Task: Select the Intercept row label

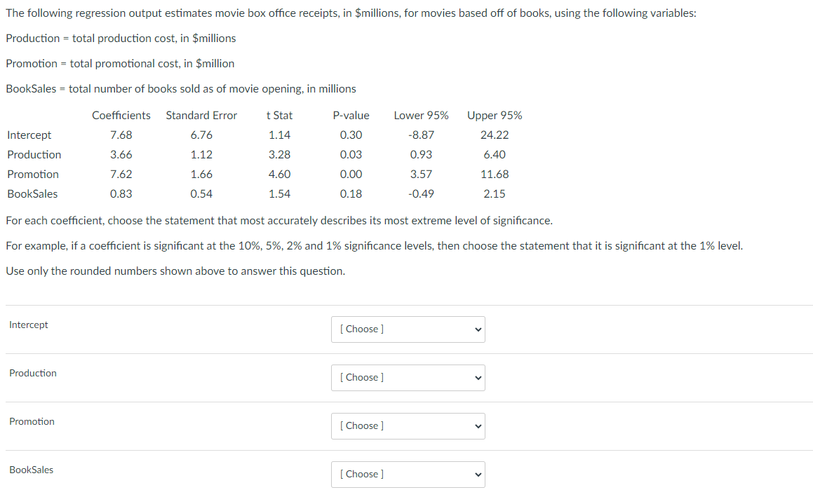Action: pos(28,135)
